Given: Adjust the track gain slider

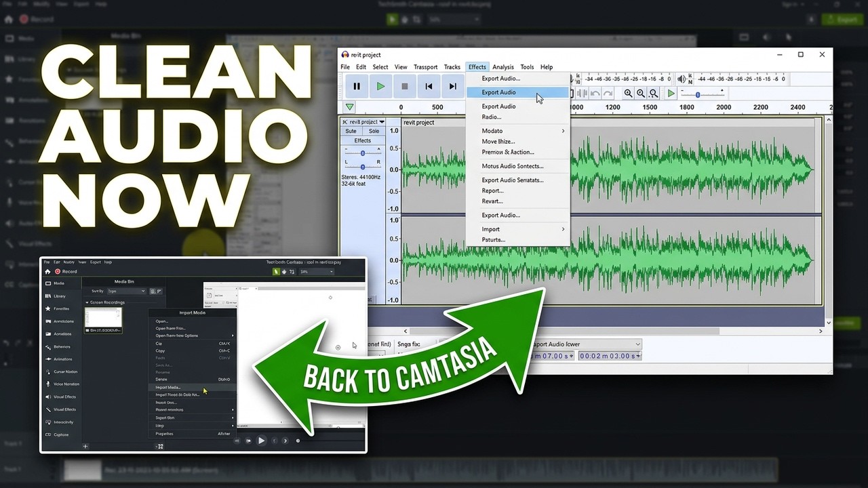Looking at the screenshot, I should click(x=363, y=153).
